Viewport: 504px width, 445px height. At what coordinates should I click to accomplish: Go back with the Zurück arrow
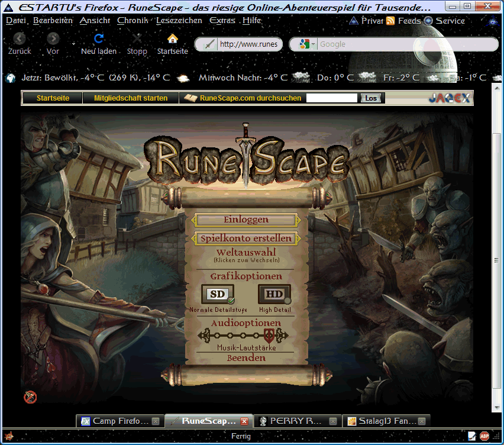click(x=20, y=39)
